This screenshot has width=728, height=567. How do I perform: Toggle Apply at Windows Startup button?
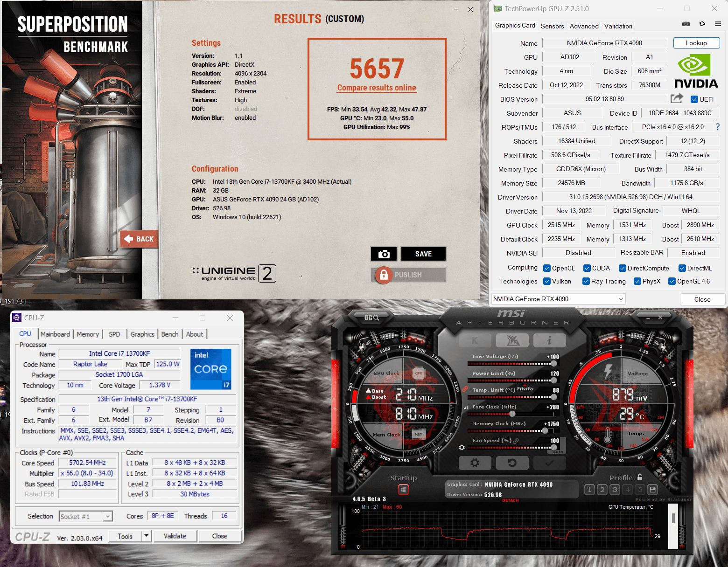coord(403,490)
